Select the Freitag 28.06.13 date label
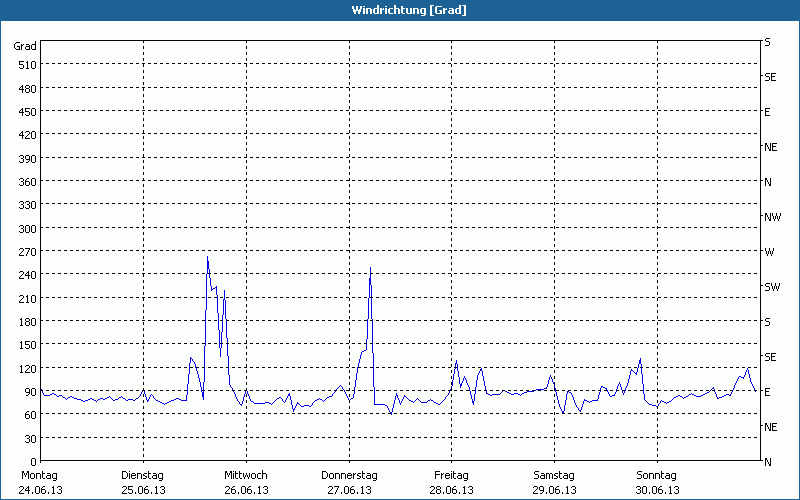Image resolution: width=800 pixels, height=500 pixels. pyautogui.click(x=452, y=482)
